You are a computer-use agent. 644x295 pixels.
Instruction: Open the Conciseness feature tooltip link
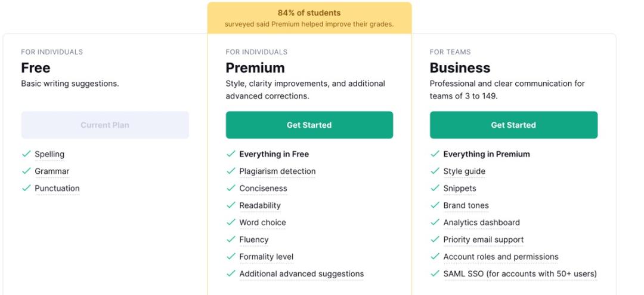pyautogui.click(x=263, y=189)
